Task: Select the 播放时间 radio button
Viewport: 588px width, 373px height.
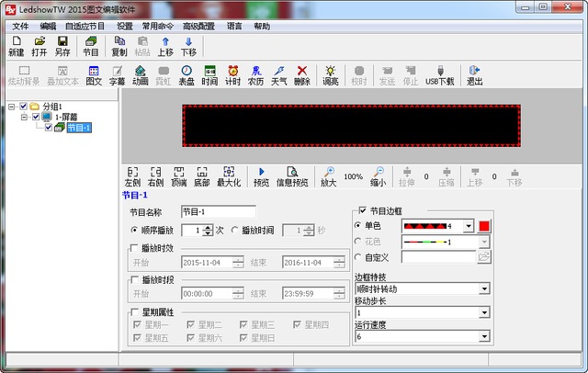Action: (x=235, y=231)
